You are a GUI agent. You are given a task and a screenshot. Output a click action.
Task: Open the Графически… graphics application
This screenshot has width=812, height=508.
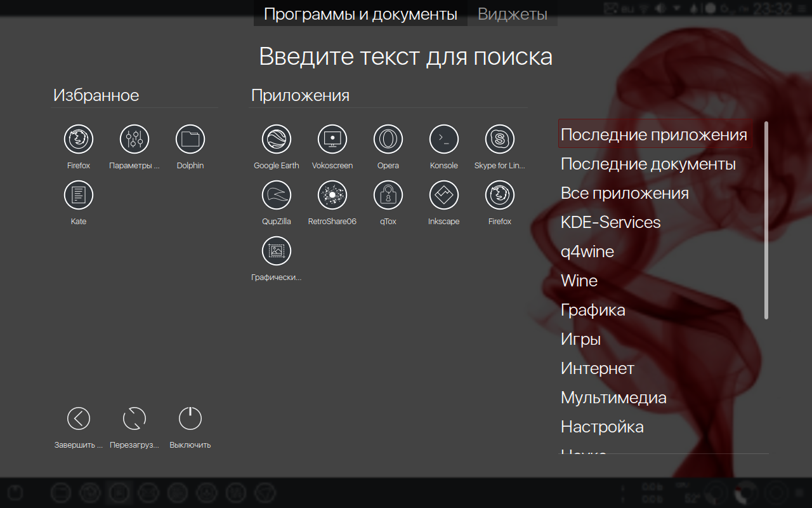[x=277, y=251]
